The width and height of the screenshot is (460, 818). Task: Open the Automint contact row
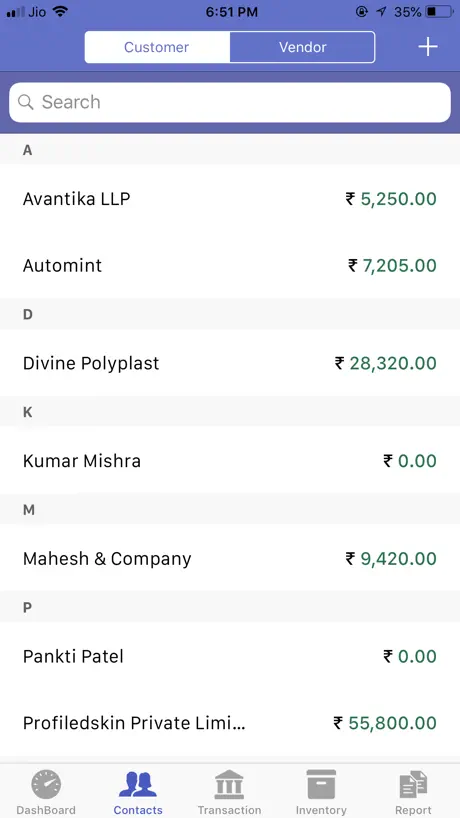230,266
